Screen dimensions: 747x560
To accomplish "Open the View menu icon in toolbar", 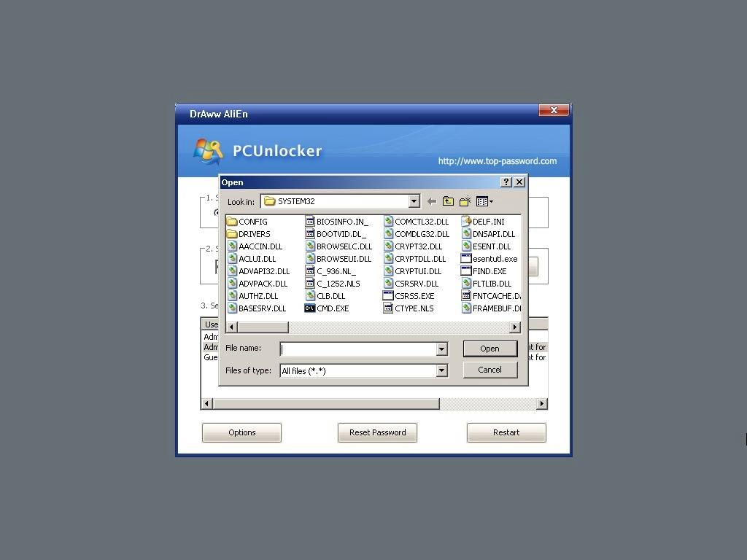I will (484, 201).
